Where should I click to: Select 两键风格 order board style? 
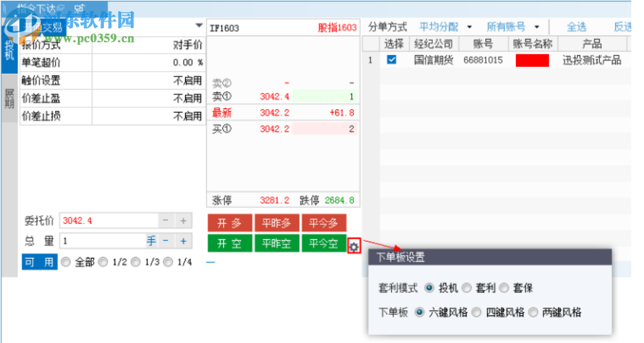pos(533,312)
